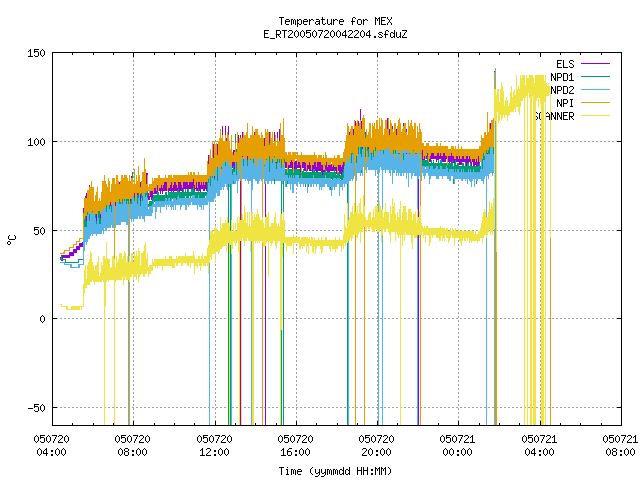Click the y-axis tick label -50
Screen dimensions: 640x480
tap(36, 408)
